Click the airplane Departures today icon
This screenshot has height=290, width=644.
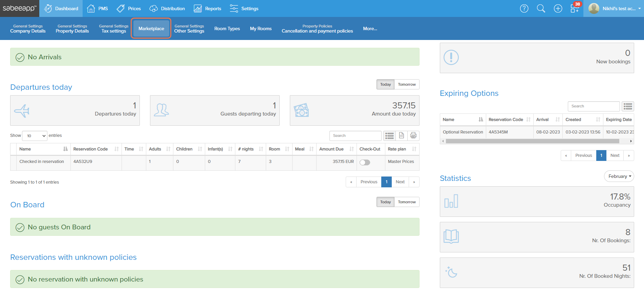click(22, 110)
